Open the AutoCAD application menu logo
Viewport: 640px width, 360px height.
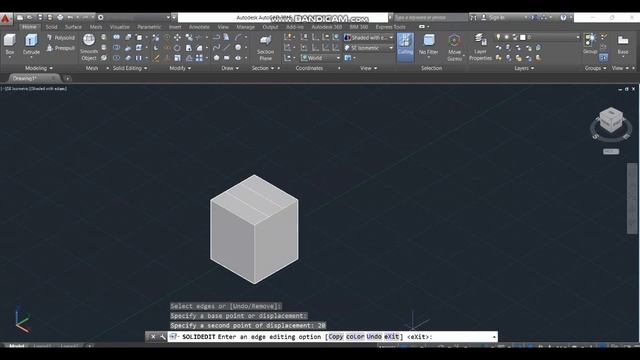[6, 18]
